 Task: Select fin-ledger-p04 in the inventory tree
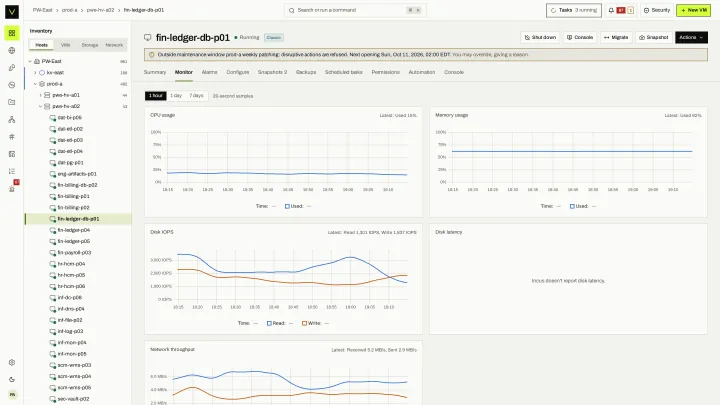click(x=78, y=230)
